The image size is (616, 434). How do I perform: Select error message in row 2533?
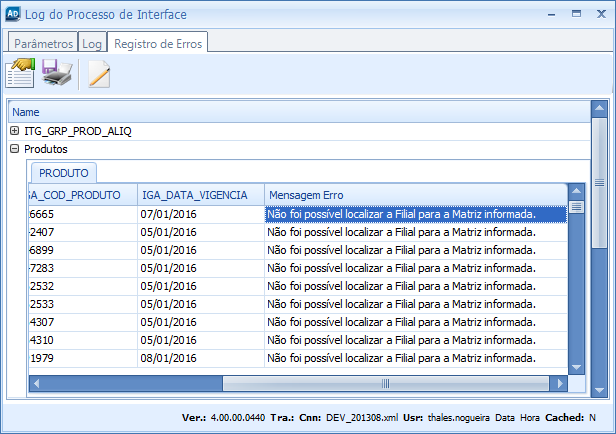coord(416,304)
